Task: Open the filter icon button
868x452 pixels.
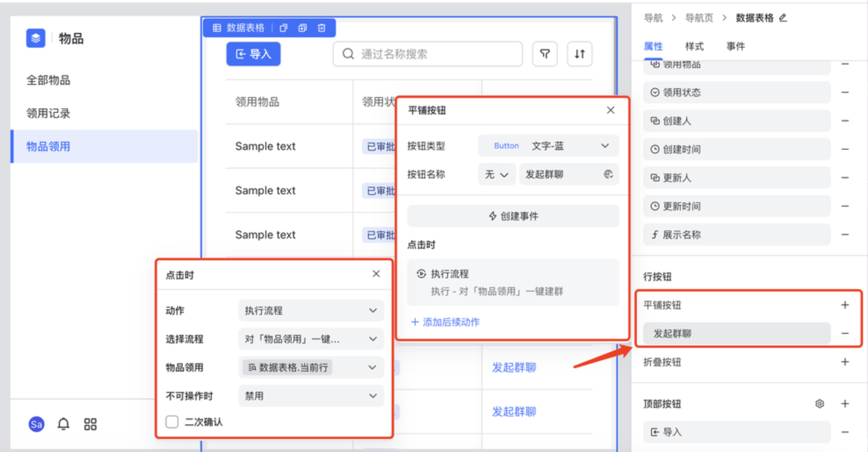Action: pos(545,54)
